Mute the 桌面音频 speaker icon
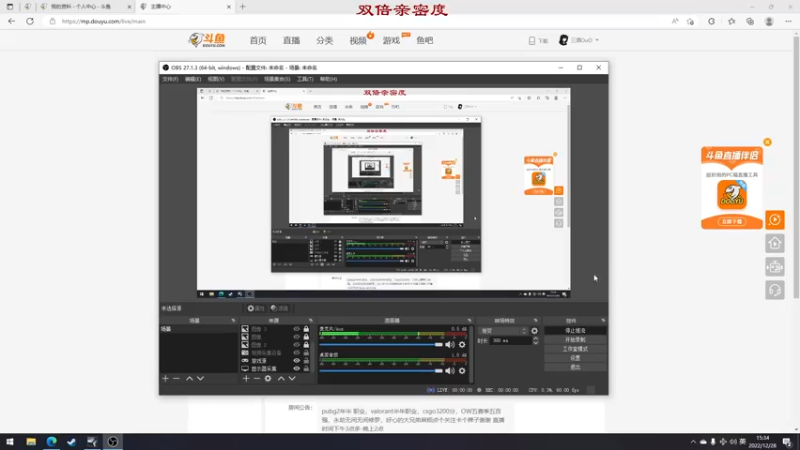The image size is (800, 450). pos(449,371)
